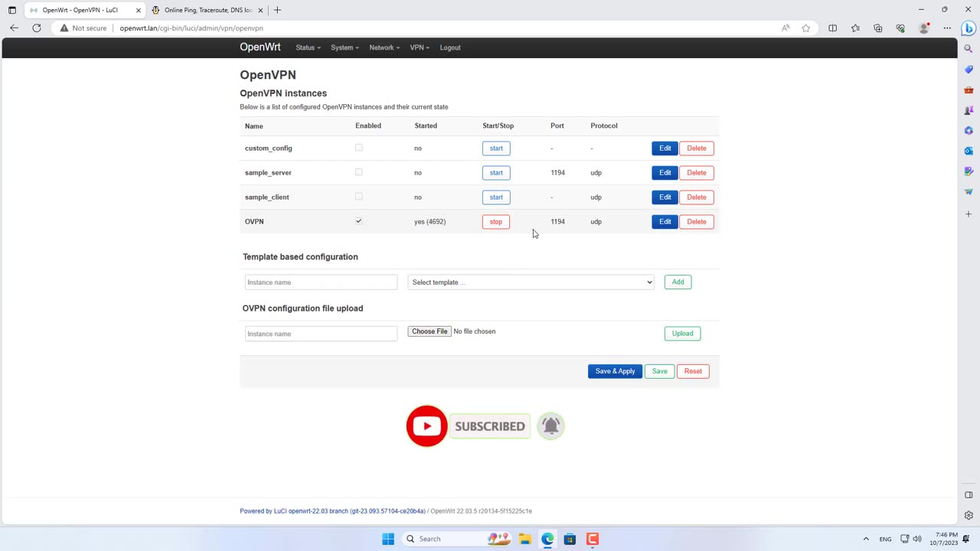
Task: Delete the sample_server instance
Action: coord(697,173)
